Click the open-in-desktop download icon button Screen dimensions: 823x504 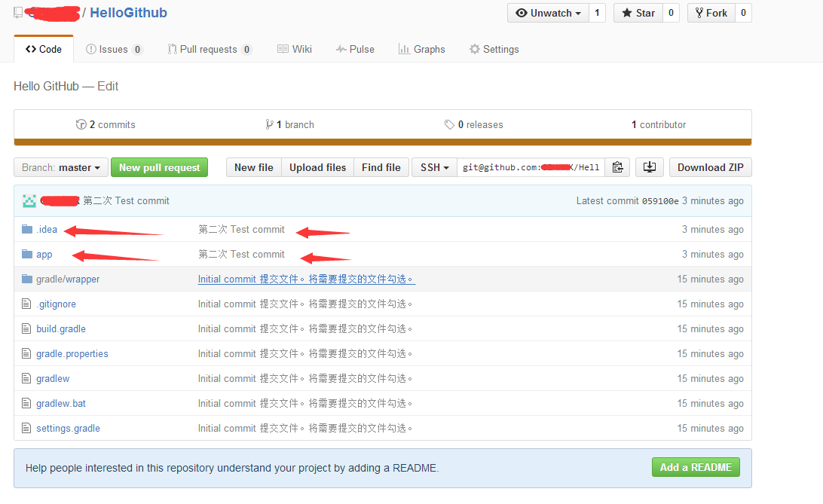(x=649, y=167)
